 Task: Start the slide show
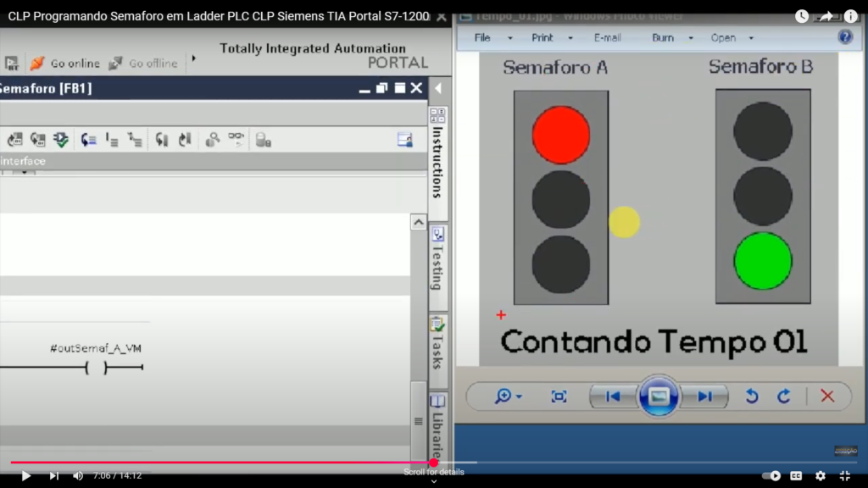click(x=658, y=396)
